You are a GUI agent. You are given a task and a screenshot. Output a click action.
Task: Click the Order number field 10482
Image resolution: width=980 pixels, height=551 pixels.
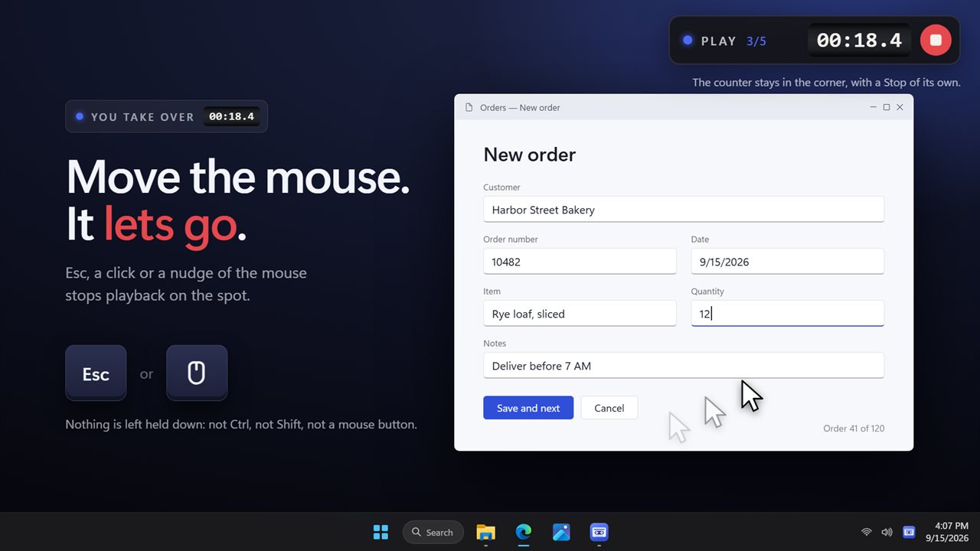(580, 262)
